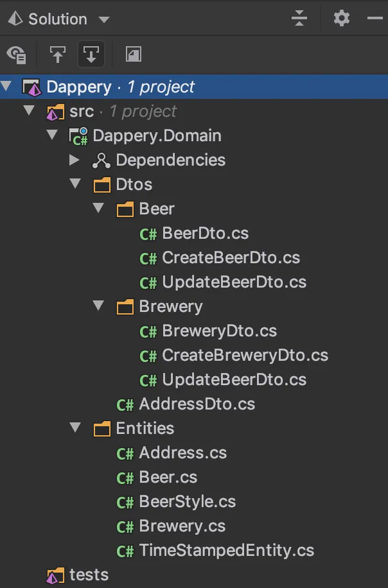
Task: Select the 'Dappery · 1 project' row
Action: tap(194, 87)
